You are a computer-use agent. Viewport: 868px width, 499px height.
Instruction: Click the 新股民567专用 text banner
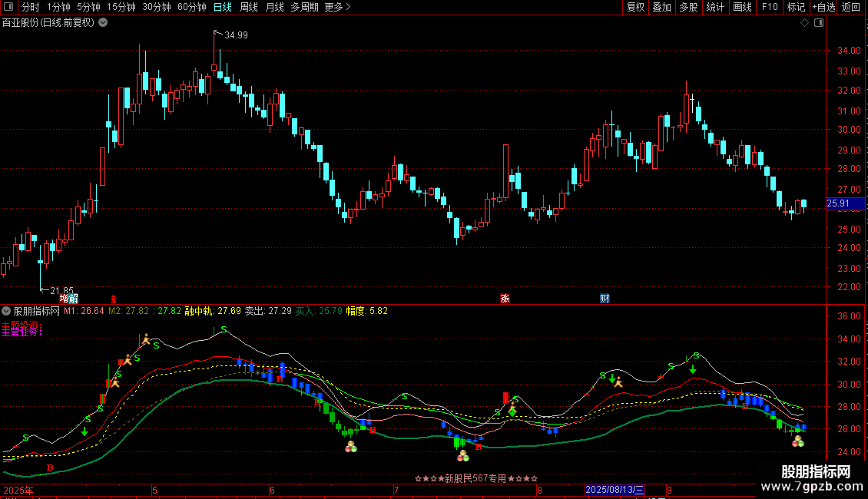point(476,478)
